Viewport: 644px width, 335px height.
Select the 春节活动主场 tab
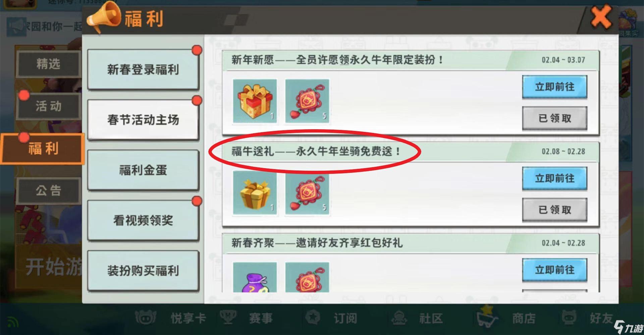pos(143,120)
